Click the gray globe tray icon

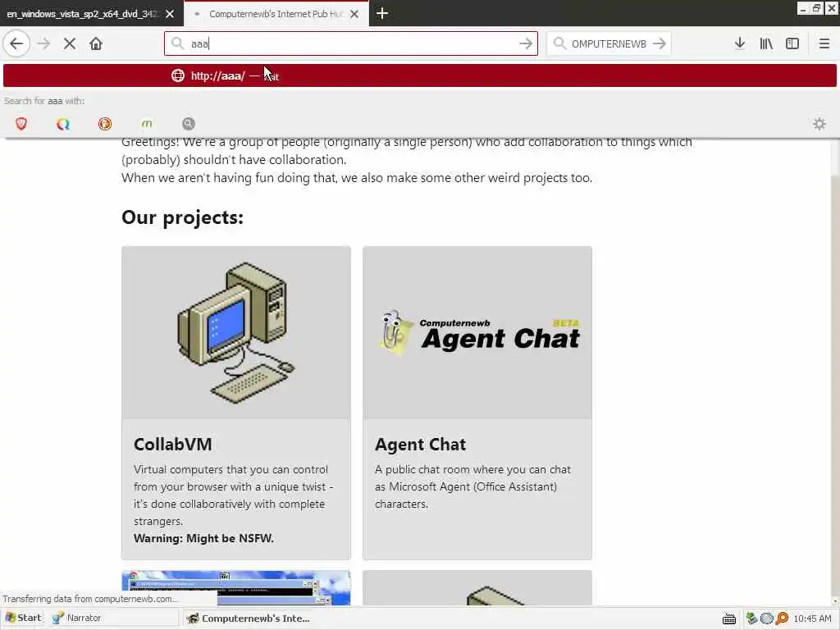click(x=767, y=619)
